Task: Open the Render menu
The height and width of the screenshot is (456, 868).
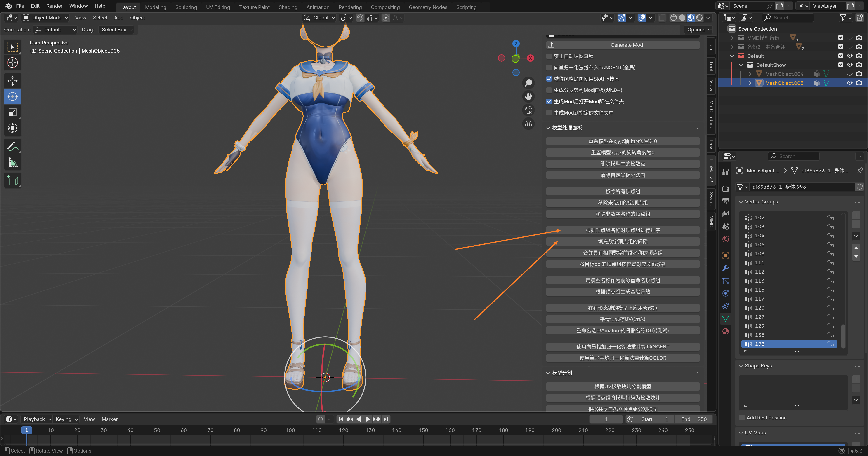Action: pos(54,6)
